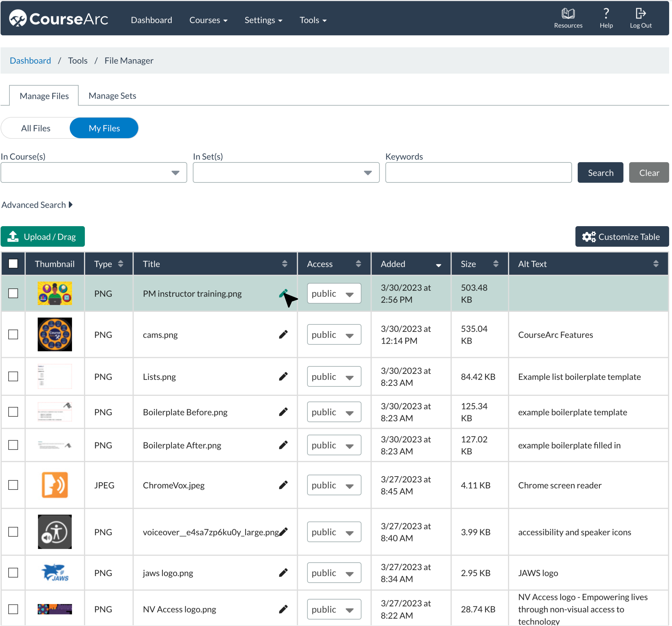Switch to the All Files toggle

(x=36, y=128)
